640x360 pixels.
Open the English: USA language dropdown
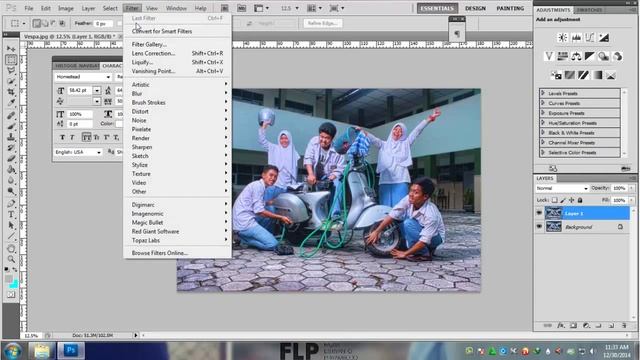pos(78,152)
